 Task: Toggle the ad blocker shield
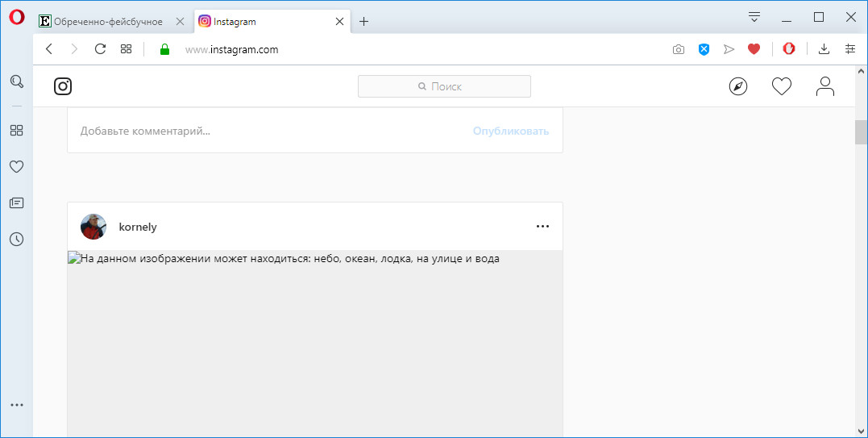click(704, 49)
